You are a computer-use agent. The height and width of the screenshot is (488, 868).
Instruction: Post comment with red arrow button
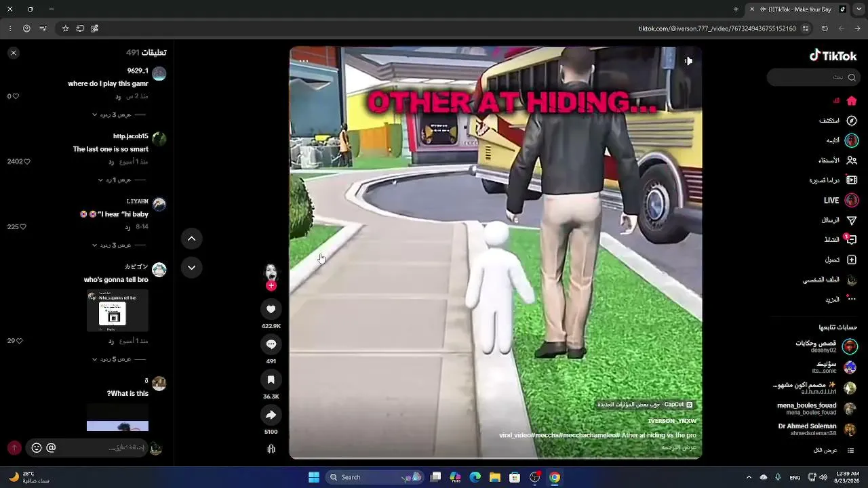(x=14, y=448)
